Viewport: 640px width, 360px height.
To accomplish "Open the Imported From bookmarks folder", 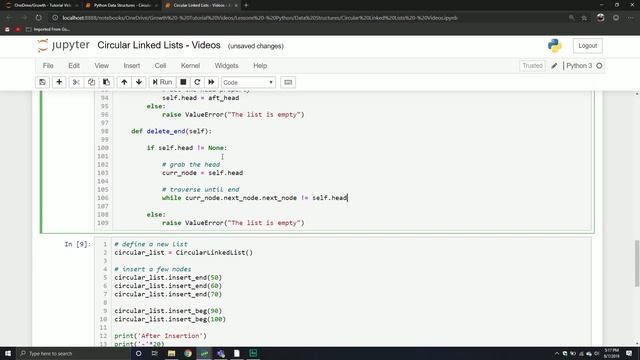I will 48,29.
